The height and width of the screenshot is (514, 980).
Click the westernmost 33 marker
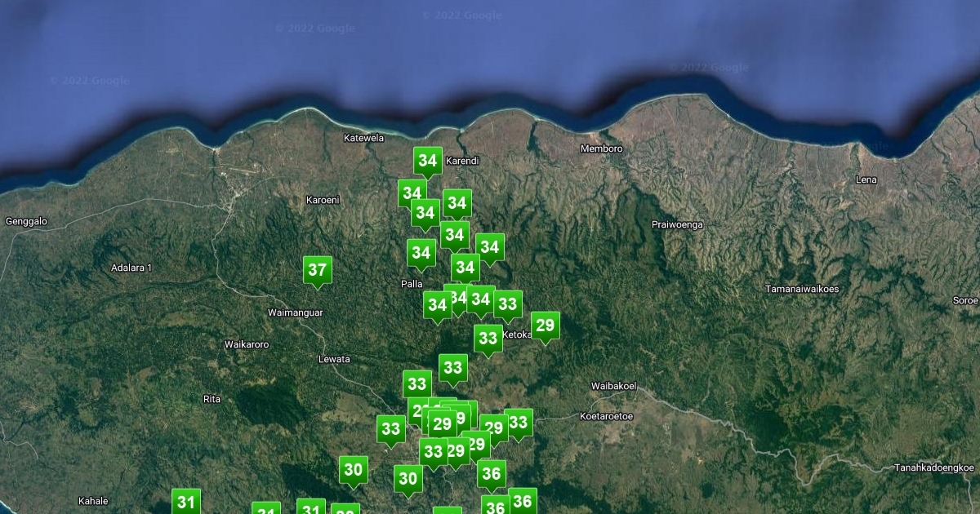(391, 429)
